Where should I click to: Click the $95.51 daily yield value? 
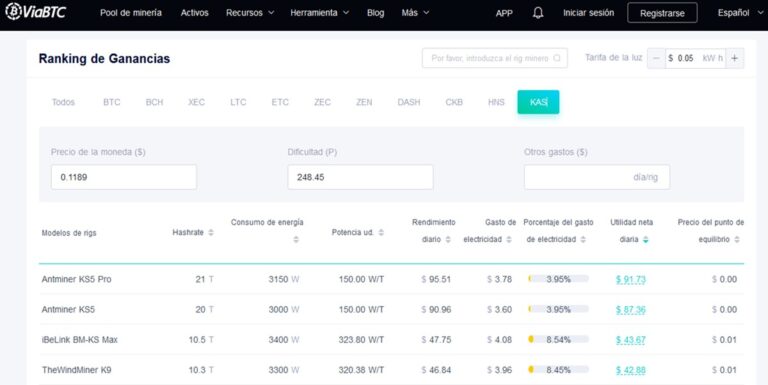436,279
